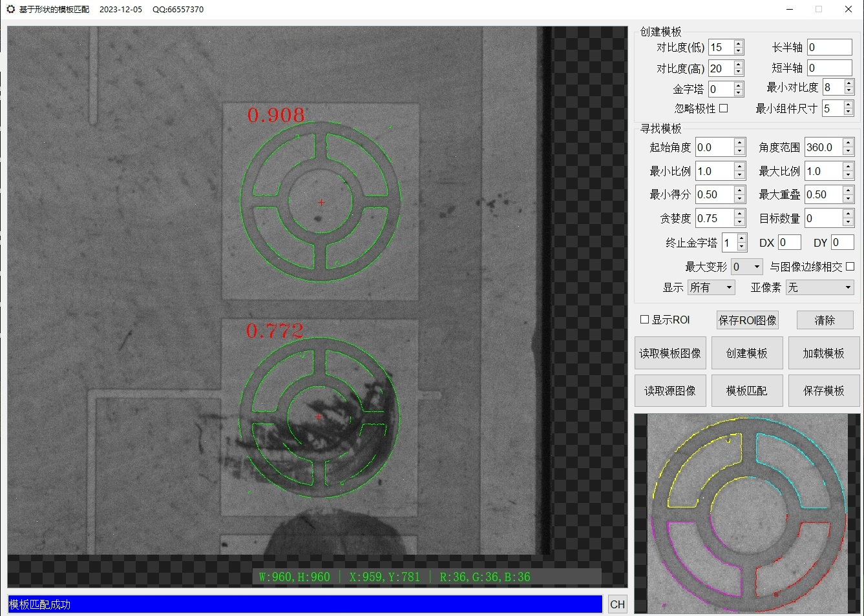The image size is (864, 616).
Task: Click the 对比度(低) value field
Action: coord(721,47)
